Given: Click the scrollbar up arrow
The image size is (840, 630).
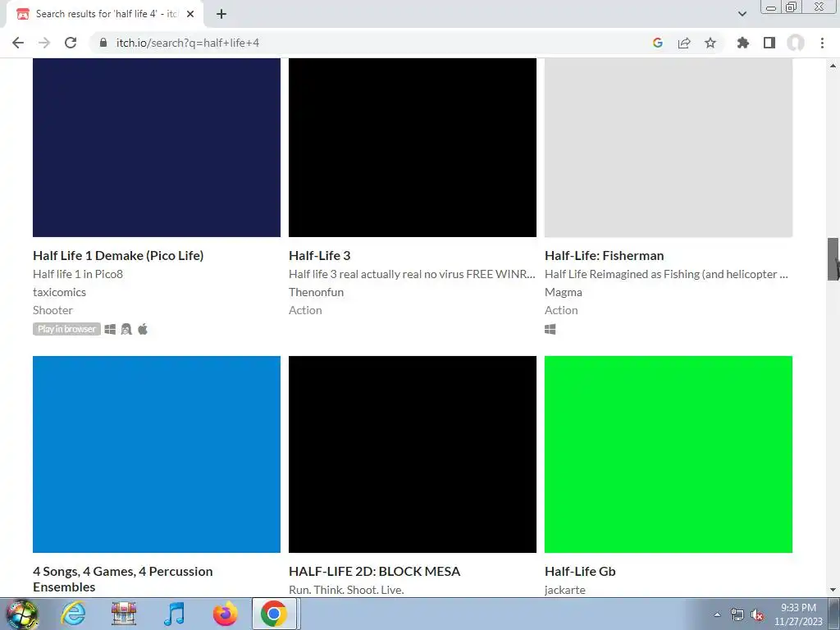Looking at the screenshot, I should point(833,66).
